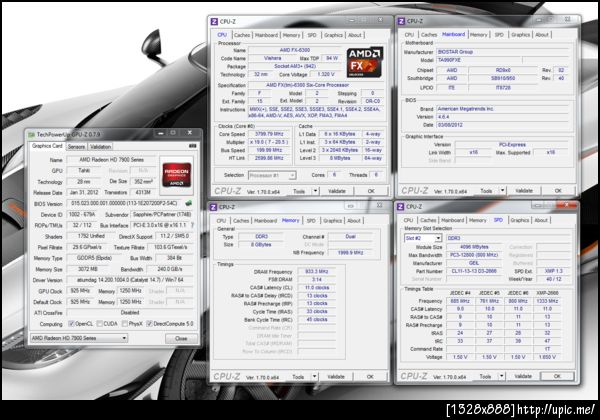Open the CPU tab in the Mainboard window
The height and width of the screenshot is (420, 600).
(x=409, y=34)
